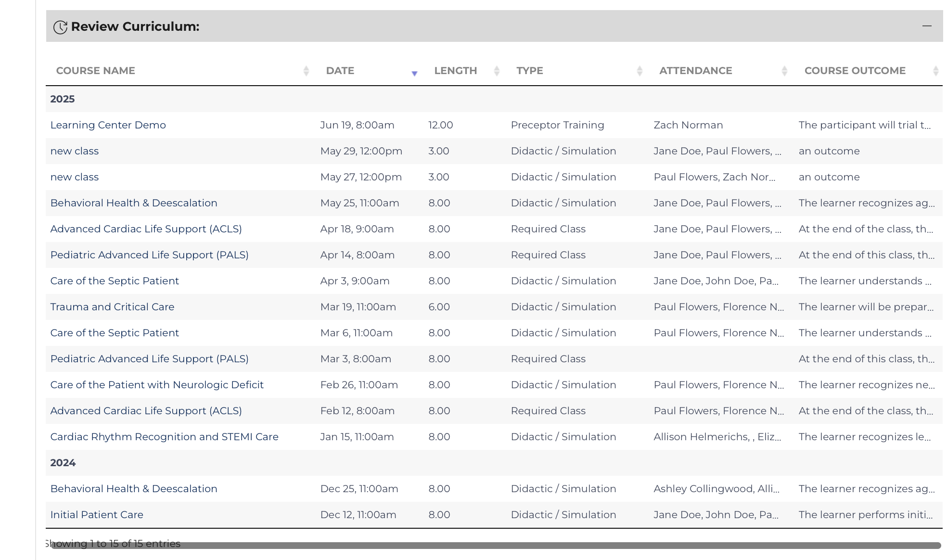Click 'The learner recognizes le...' outcome
This screenshot has width=947, height=560.
(x=865, y=437)
